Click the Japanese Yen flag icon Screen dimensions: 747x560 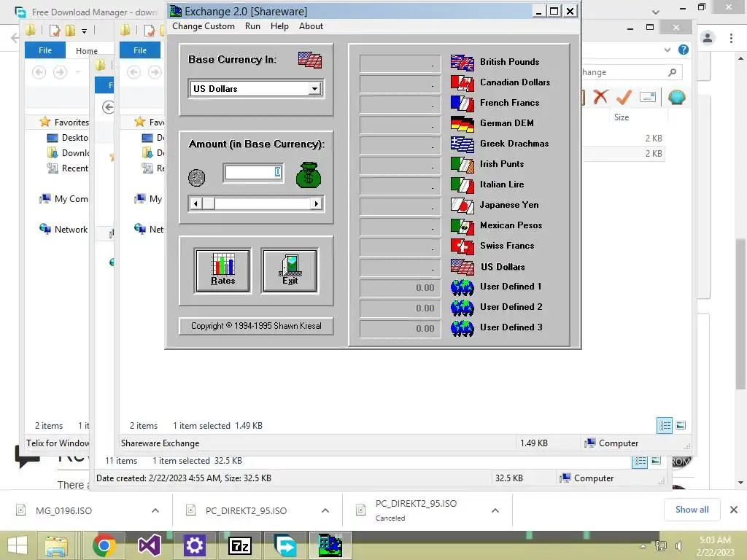(462, 206)
